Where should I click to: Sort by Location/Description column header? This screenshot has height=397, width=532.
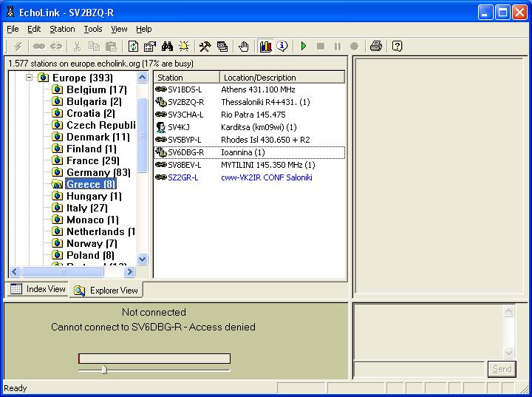(282, 78)
